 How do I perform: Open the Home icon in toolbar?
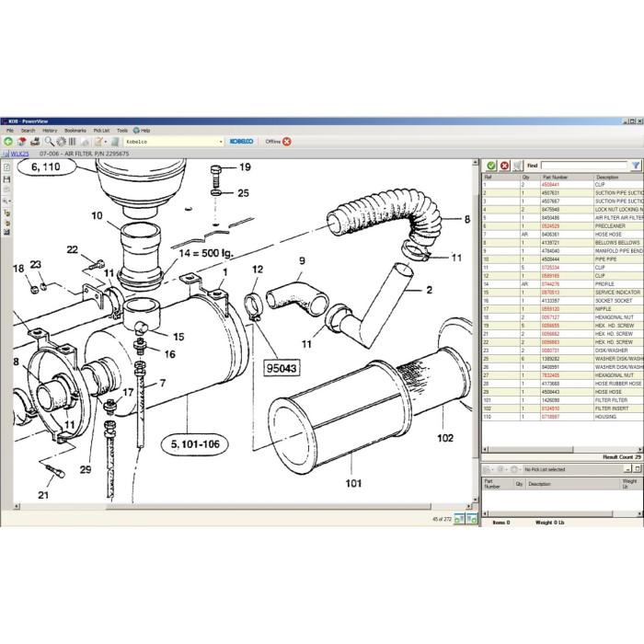22,142
